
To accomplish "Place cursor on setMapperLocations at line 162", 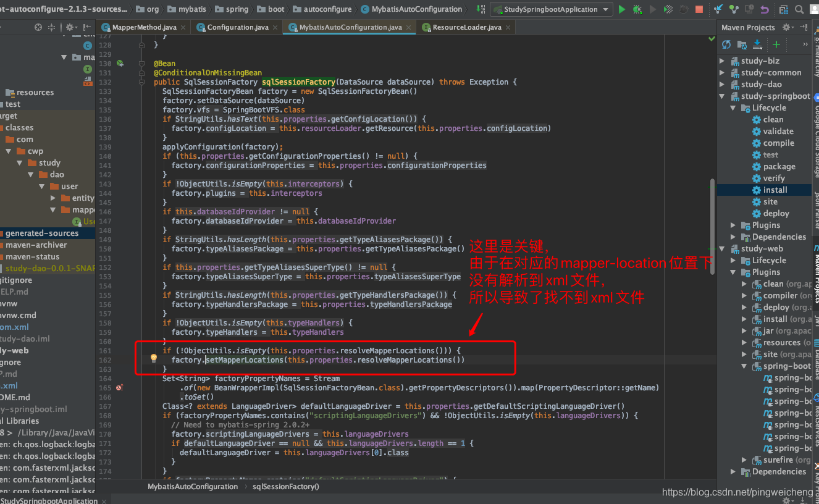I will [x=244, y=359].
